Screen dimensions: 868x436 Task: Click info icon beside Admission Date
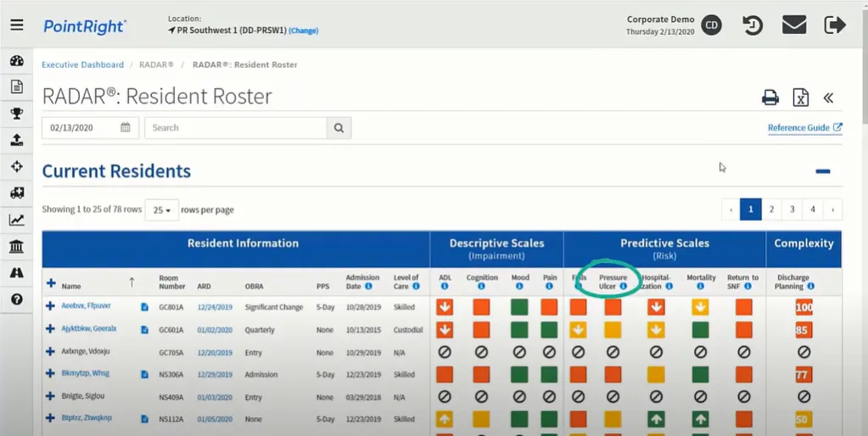coord(369,286)
